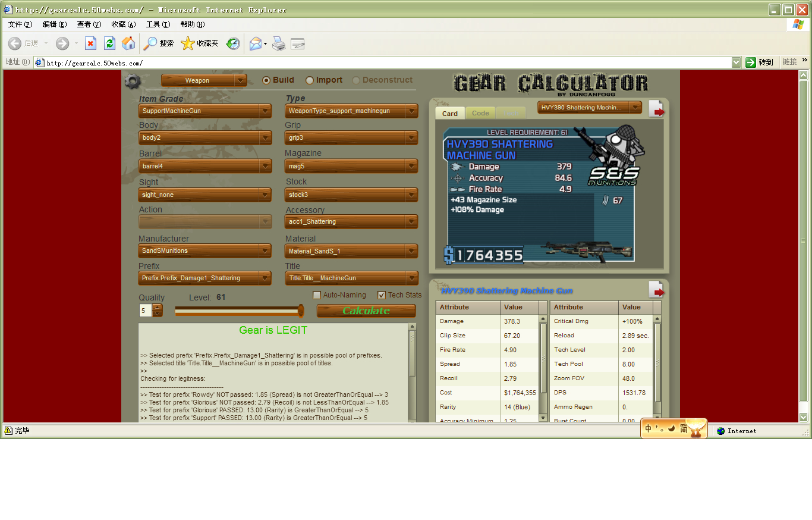The image size is (812, 520).
Task: Open the Accessory acc1_Shattering dropdown
Action: (351, 221)
